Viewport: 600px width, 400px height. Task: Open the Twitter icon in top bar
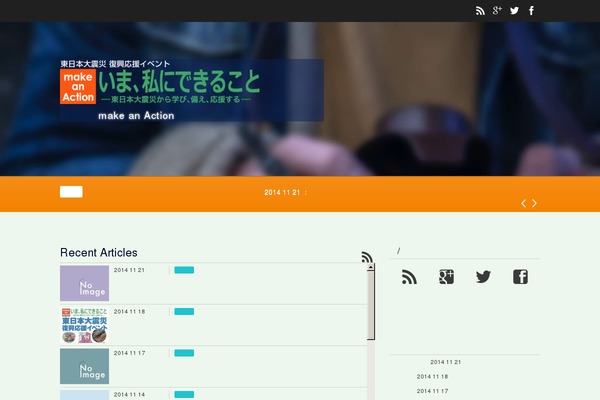pos(514,11)
